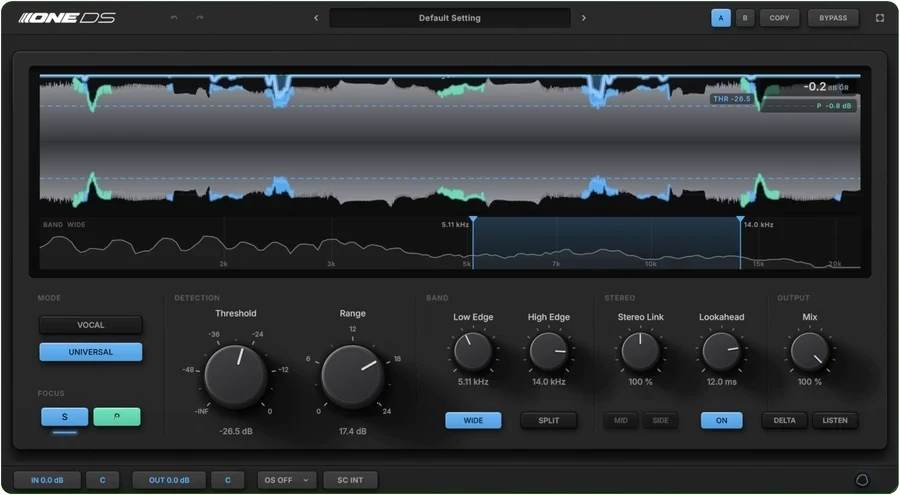The width and height of the screenshot is (900, 495).
Task: Click the SIDE stereo button
Action: (x=660, y=420)
